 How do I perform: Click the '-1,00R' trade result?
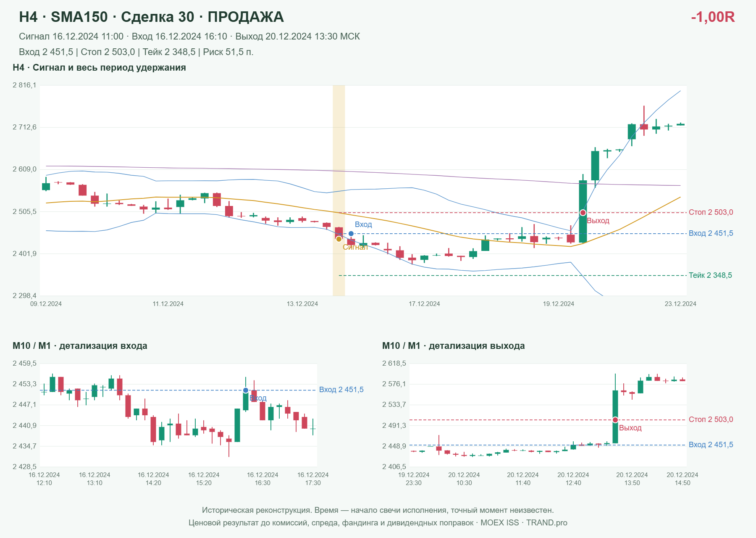713,17
